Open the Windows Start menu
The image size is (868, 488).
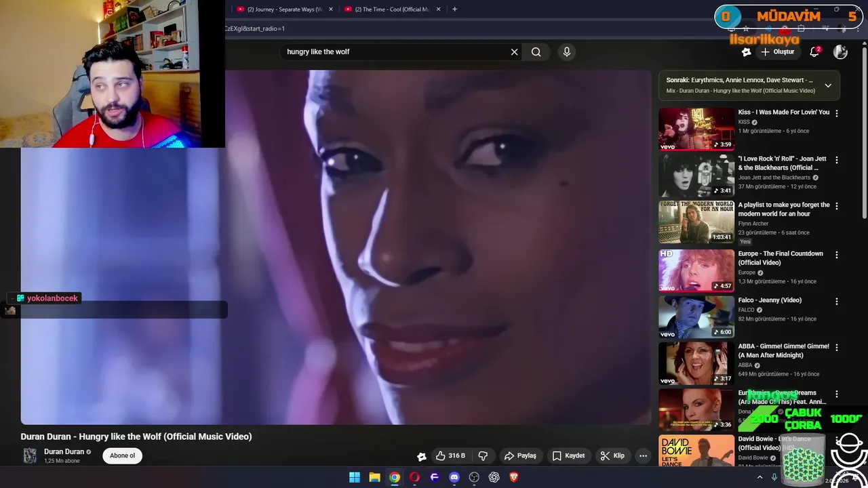pyautogui.click(x=355, y=477)
